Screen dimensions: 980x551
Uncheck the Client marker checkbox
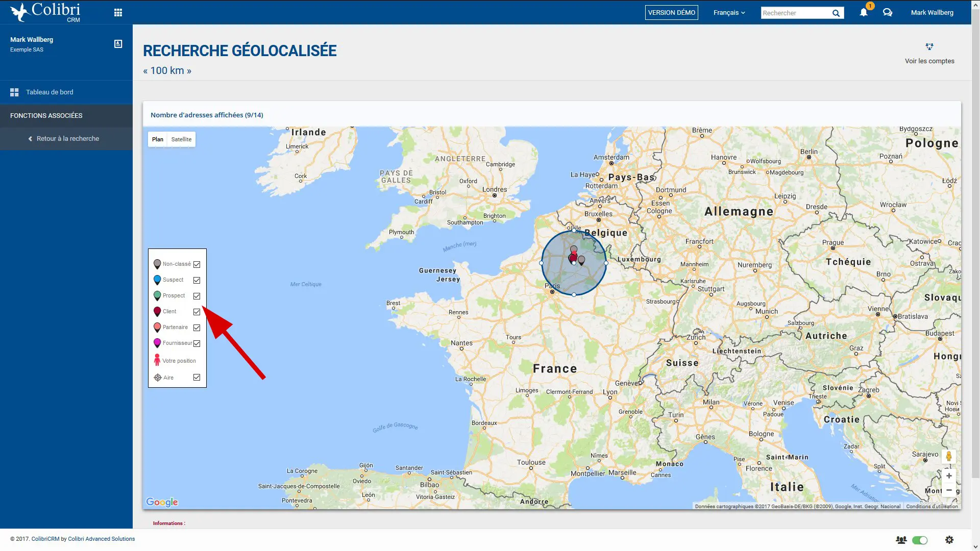pos(197,312)
